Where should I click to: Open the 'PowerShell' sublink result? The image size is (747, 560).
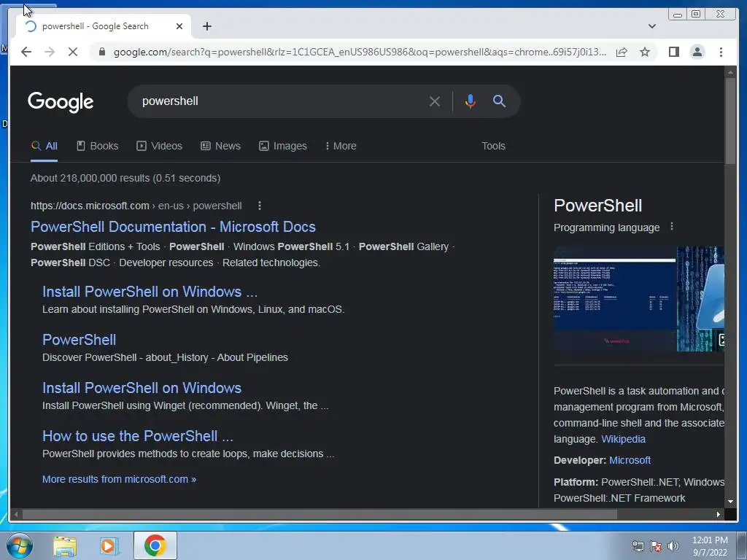click(x=79, y=340)
